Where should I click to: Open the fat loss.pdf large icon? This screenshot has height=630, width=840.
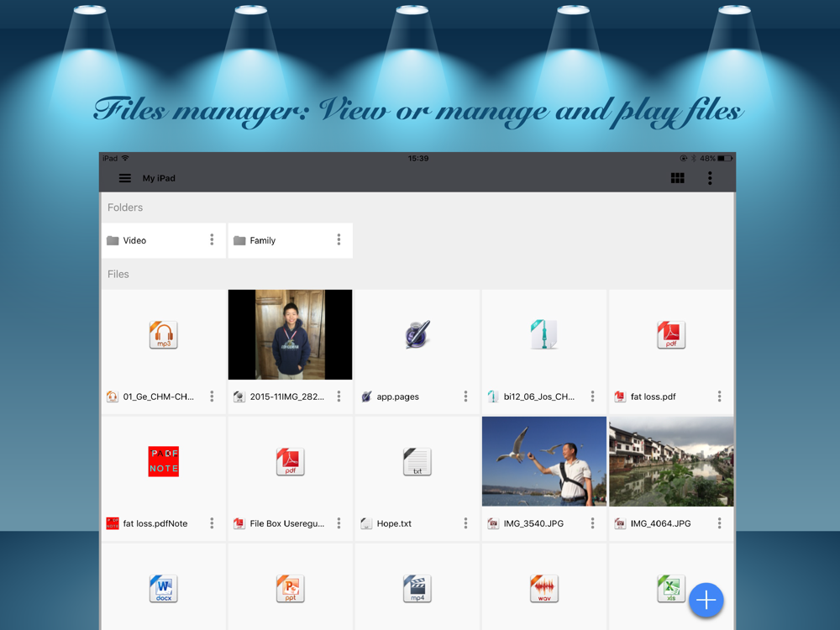(x=671, y=335)
